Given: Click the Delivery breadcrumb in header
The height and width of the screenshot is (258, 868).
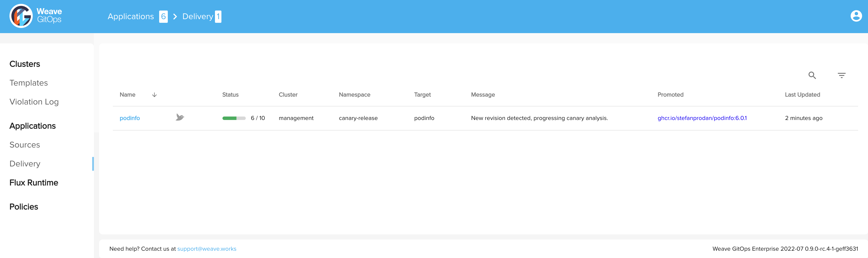Looking at the screenshot, I should [198, 17].
